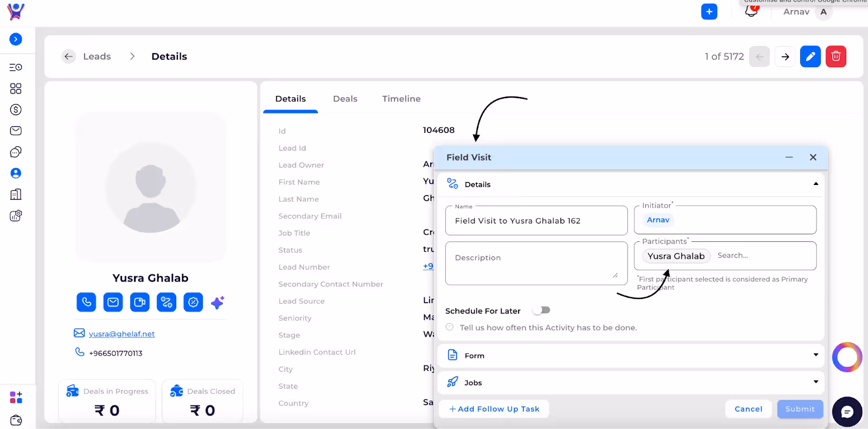
Task: Go back using the arrow beside Leads
Action: [68, 56]
